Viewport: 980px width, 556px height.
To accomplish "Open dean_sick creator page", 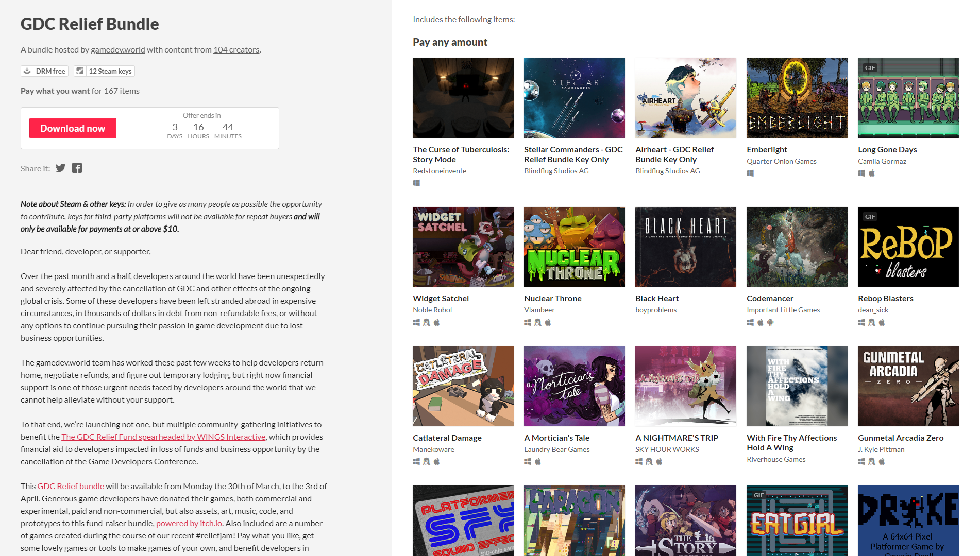I will [x=873, y=310].
